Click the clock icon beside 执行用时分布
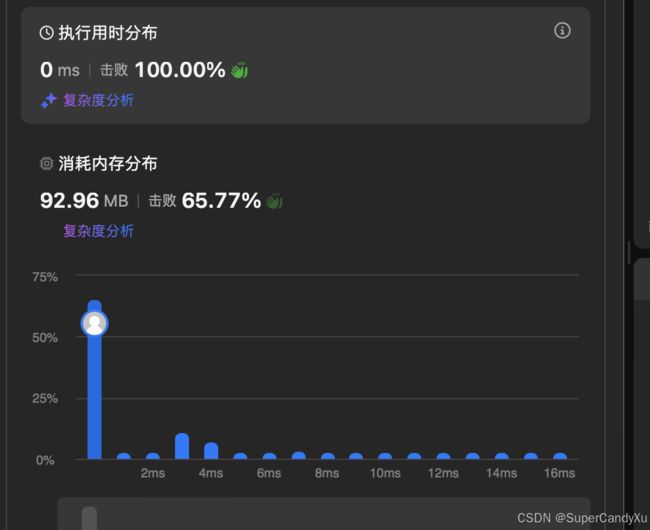650x530 pixels. click(46, 33)
